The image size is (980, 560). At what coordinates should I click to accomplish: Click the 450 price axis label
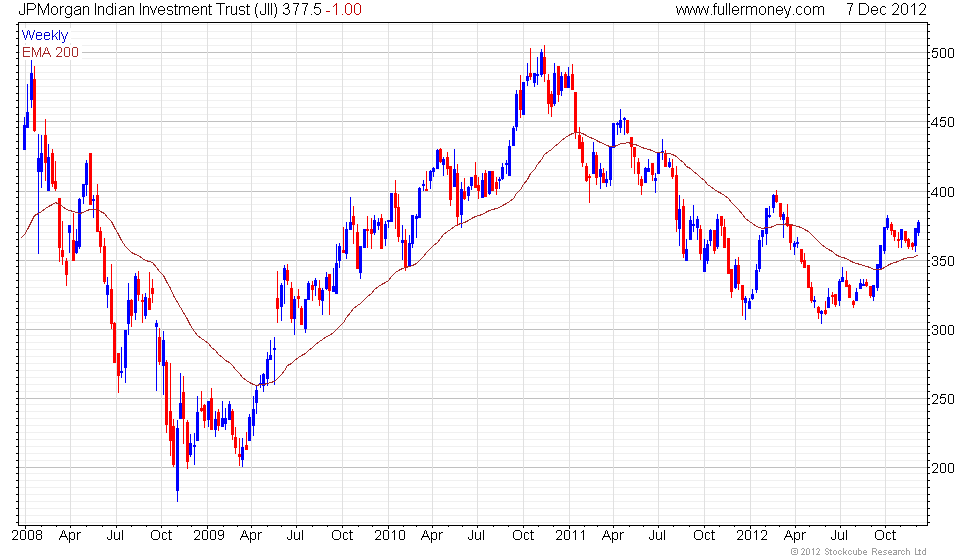tap(943, 122)
